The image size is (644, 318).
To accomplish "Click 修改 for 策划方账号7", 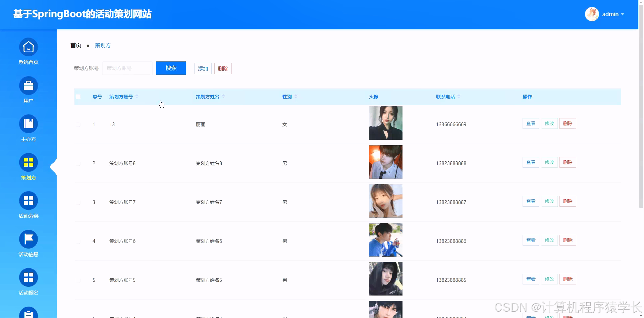I will pyautogui.click(x=549, y=201).
